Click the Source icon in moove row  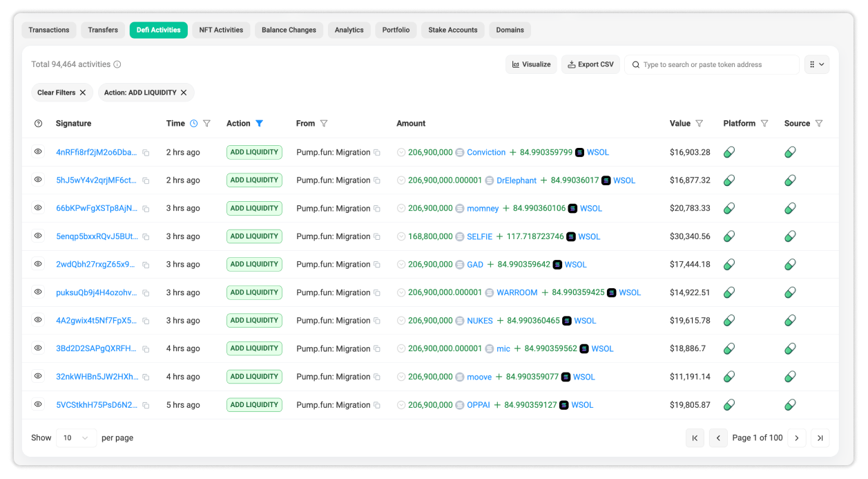790,377
